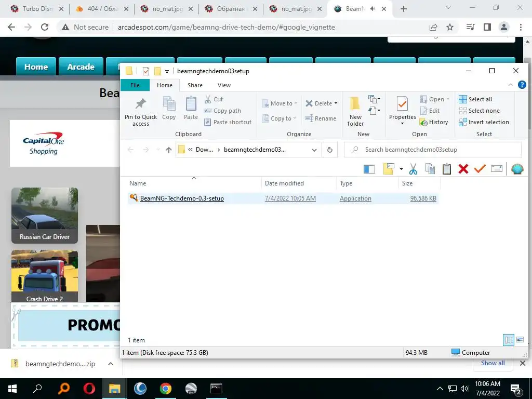Open the Home site menu tab
This screenshot has height=399, width=532.
(36, 66)
